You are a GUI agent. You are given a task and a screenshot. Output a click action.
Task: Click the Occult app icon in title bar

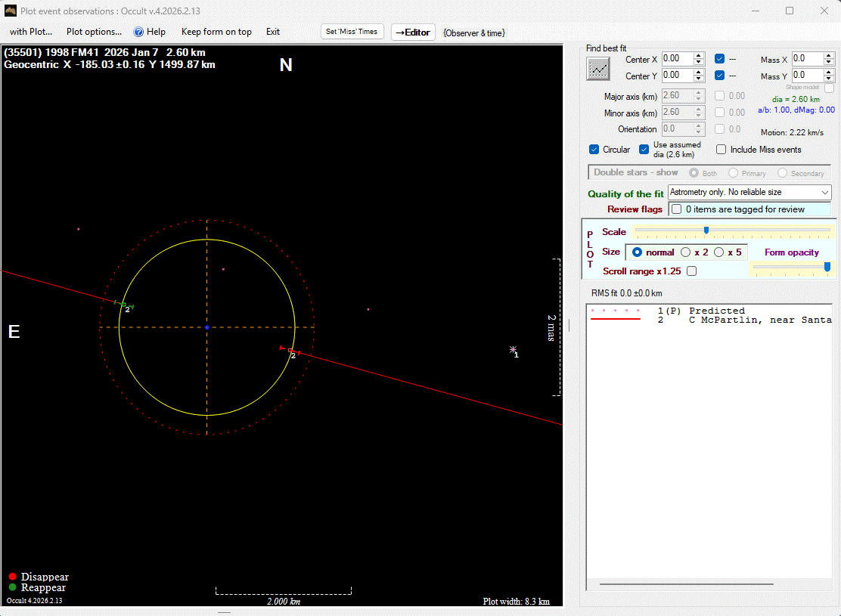coord(11,11)
